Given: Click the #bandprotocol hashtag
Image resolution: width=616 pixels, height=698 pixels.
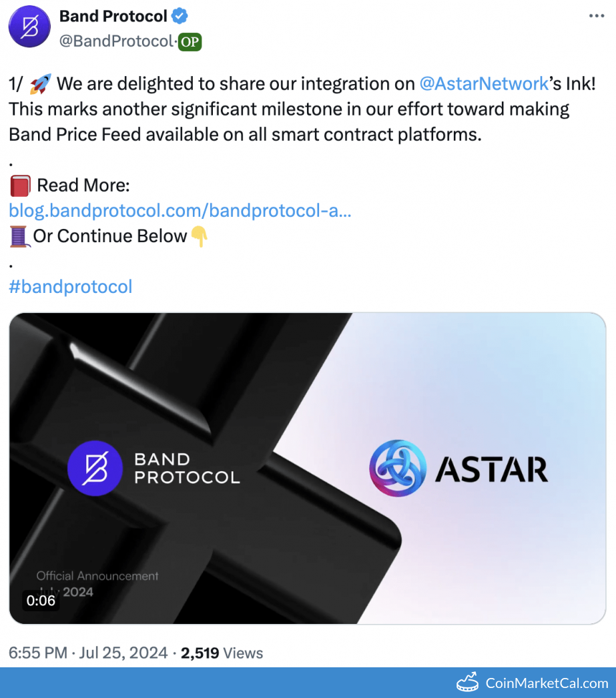Looking at the screenshot, I should 71,287.
